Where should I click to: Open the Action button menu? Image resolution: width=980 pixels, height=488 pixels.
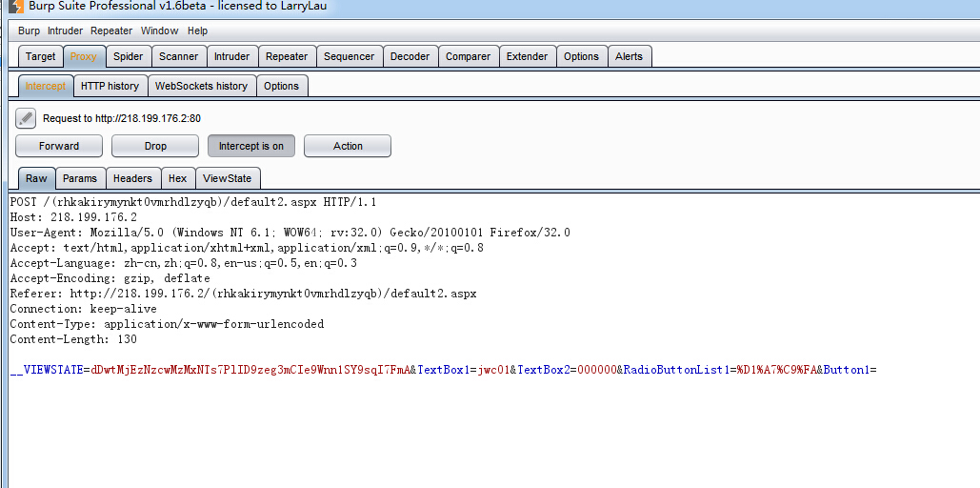coord(348,146)
